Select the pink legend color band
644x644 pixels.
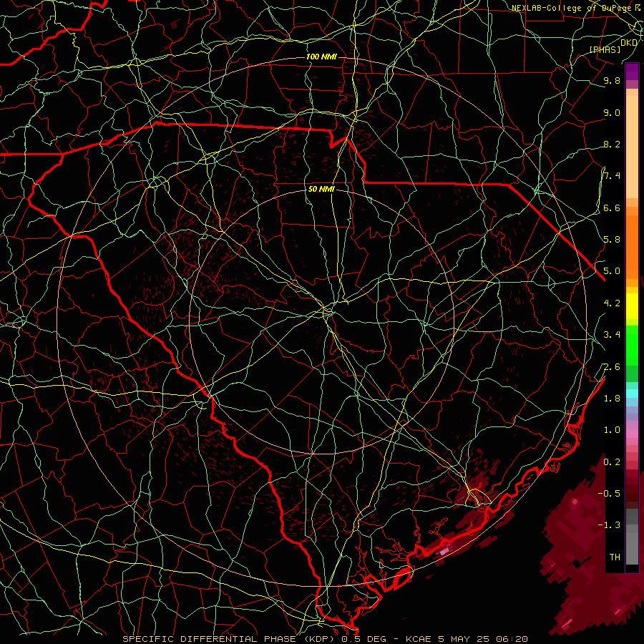pos(632,434)
